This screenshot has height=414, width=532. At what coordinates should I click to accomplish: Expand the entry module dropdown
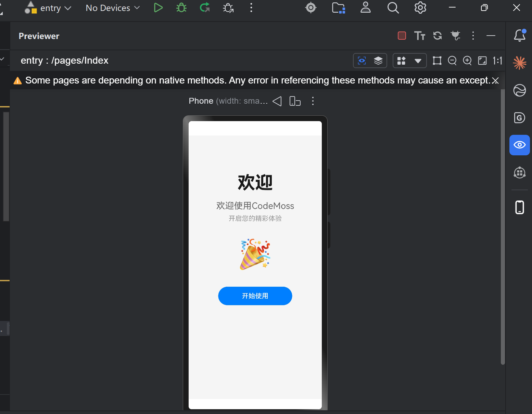coord(48,8)
